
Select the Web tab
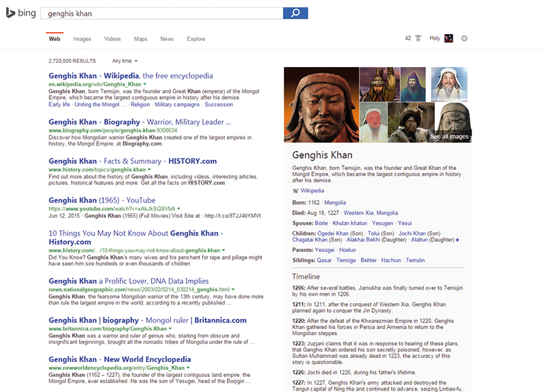pyautogui.click(x=55, y=39)
